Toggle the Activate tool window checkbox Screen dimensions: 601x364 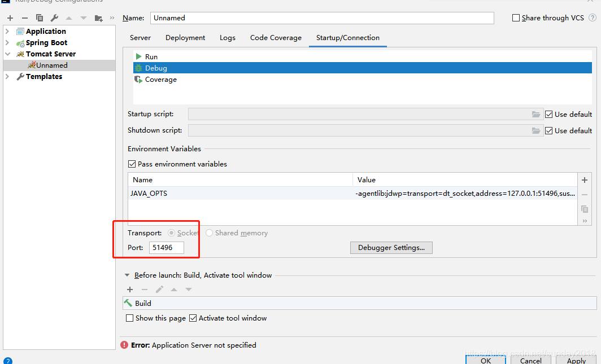193,318
